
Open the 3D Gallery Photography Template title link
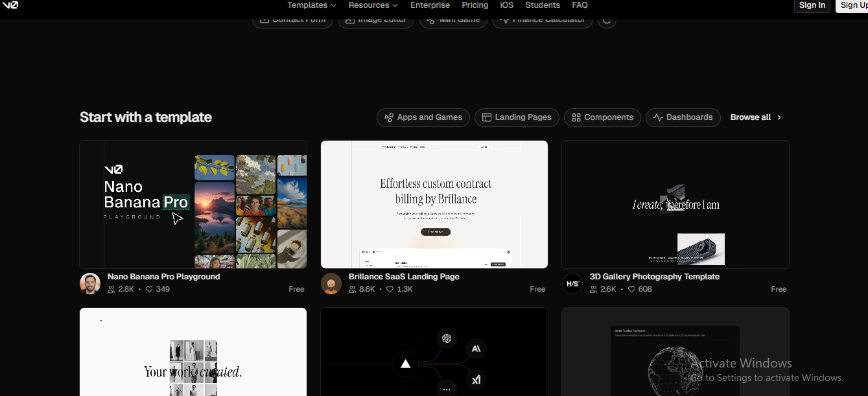[x=654, y=277]
